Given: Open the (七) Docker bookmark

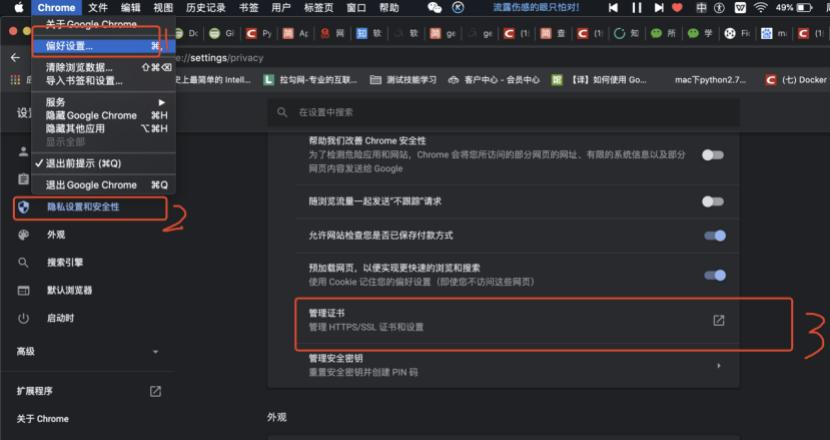Looking at the screenshot, I should tap(797, 79).
